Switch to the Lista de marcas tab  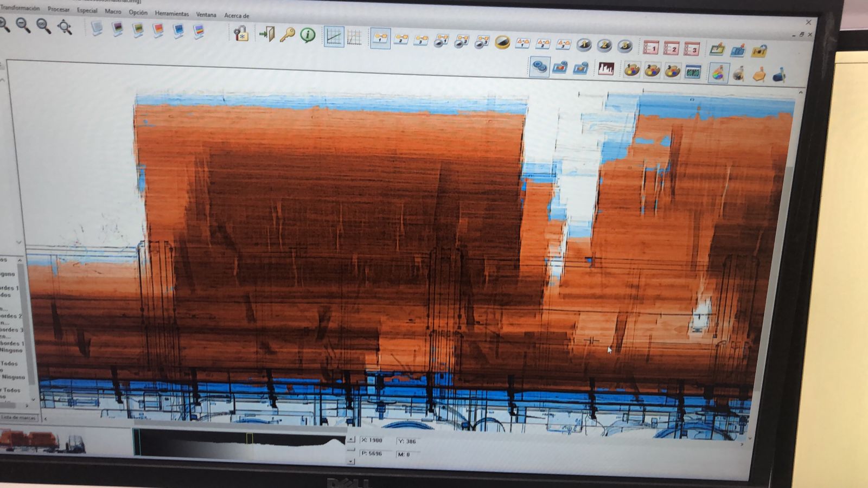coord(18,418)
